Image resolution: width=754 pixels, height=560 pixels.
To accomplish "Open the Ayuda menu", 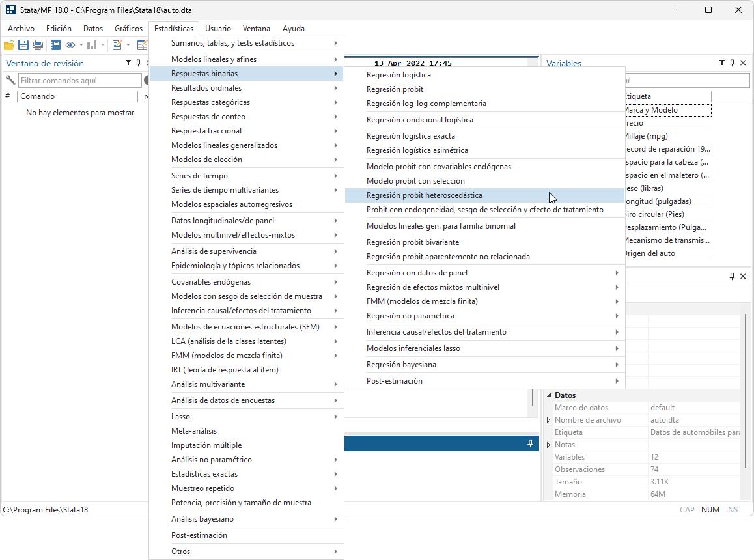I will point(293,29).
